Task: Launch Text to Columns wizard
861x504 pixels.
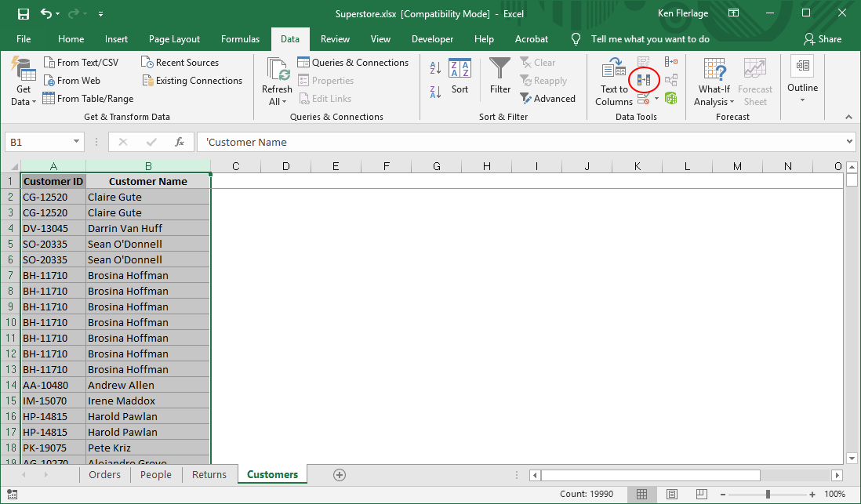Action: pyautogui.click(x=614, y=82)
